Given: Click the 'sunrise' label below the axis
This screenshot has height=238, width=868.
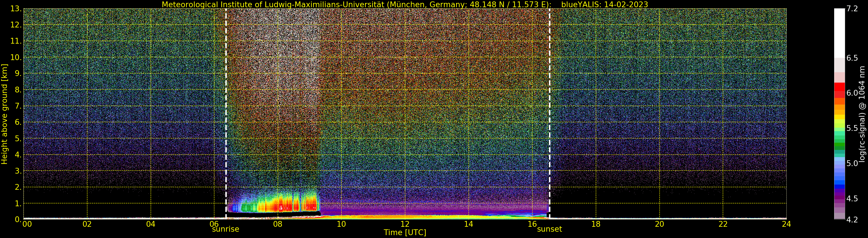Looking at the screenshot, I should point(225,229).
